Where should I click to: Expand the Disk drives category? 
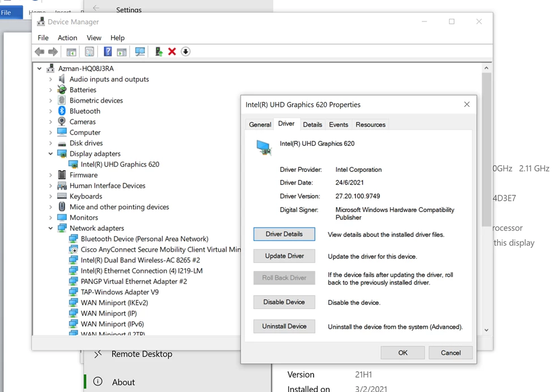[51, 143]
